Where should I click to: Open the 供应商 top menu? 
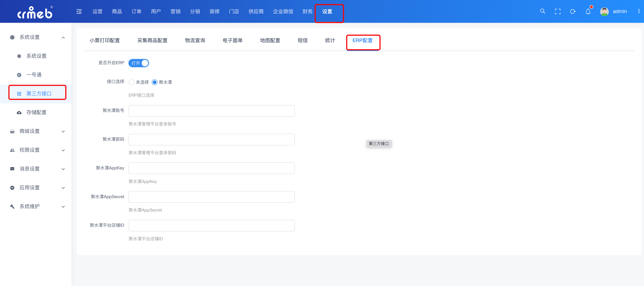[256, 12]
